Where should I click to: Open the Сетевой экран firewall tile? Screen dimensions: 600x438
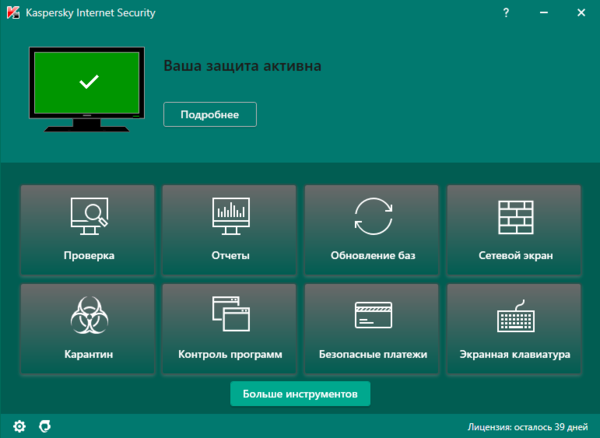point(514,230)
